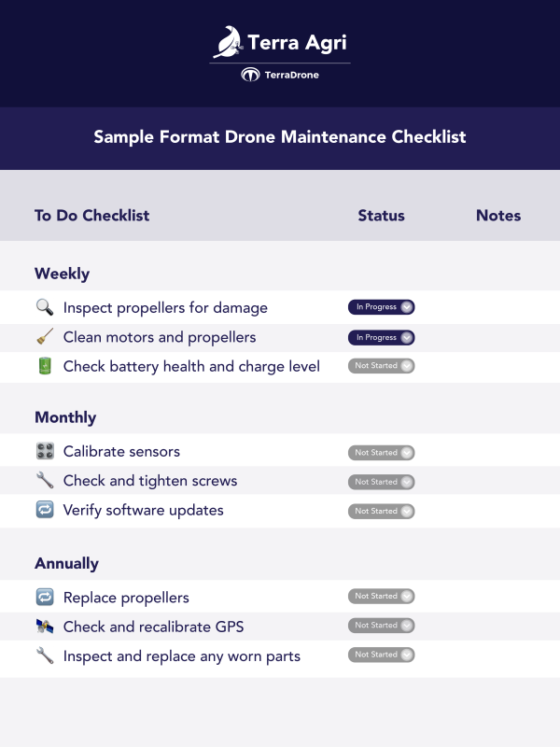Click the magnifying glass icon beside propeller inspection

[45, 307]
